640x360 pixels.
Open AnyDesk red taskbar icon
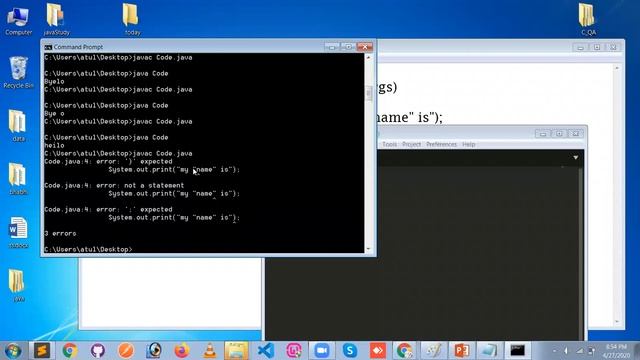click(x=378, y=351)
